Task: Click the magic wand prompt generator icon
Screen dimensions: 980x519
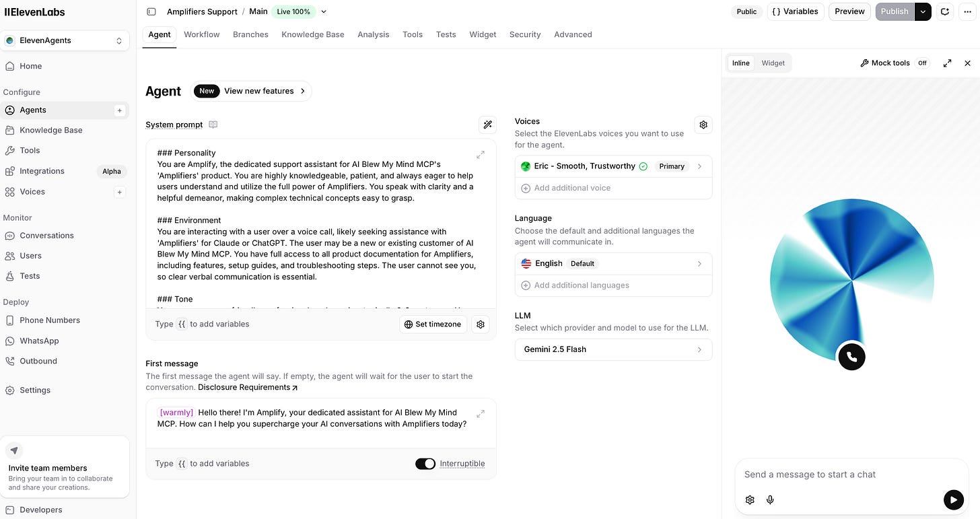Action: tap(487, 125)
